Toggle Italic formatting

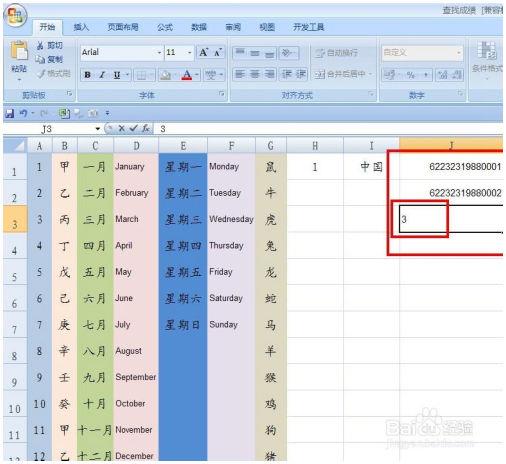pyautogui.click(x=102, y=75)
